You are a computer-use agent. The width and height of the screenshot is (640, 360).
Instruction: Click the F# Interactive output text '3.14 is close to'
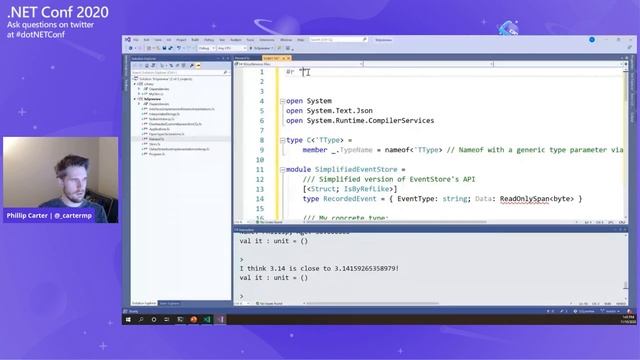click(300, 268)
